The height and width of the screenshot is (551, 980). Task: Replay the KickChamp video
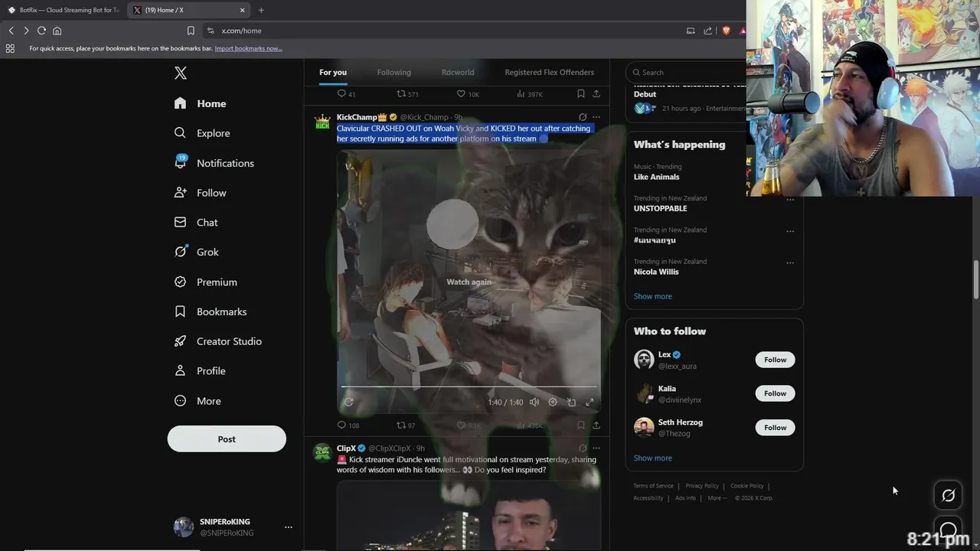pyautogui.click(x=348, y=402)
